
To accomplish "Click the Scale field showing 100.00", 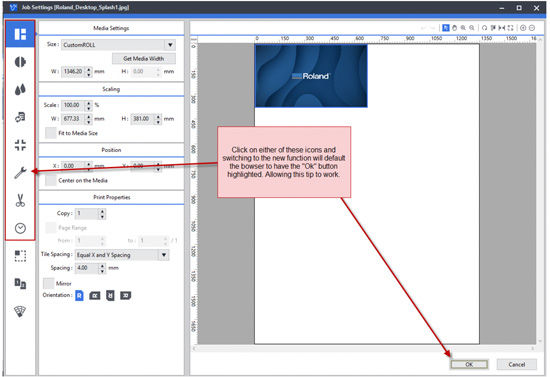I will pos(73,105).
